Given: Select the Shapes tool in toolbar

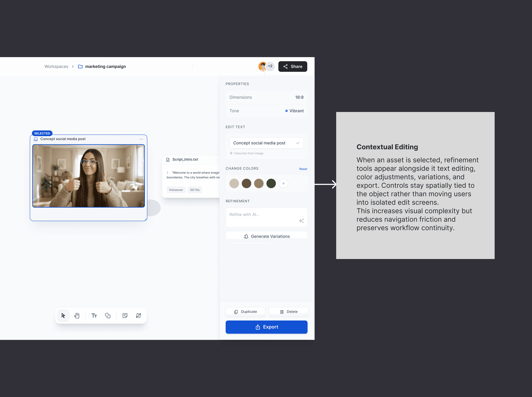Looking at the screenshot, I should click(x=108, y=316).
